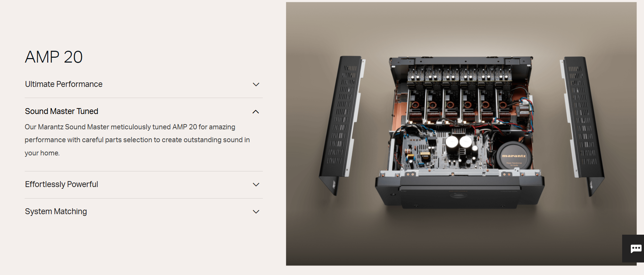Expand the System Matching chevron arrow
This screenshot has width=644, height=275.
(x=256, y=212)
